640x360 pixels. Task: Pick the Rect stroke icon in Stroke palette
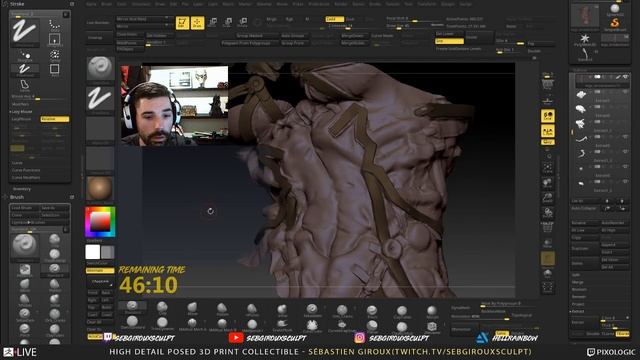[55, 70]
